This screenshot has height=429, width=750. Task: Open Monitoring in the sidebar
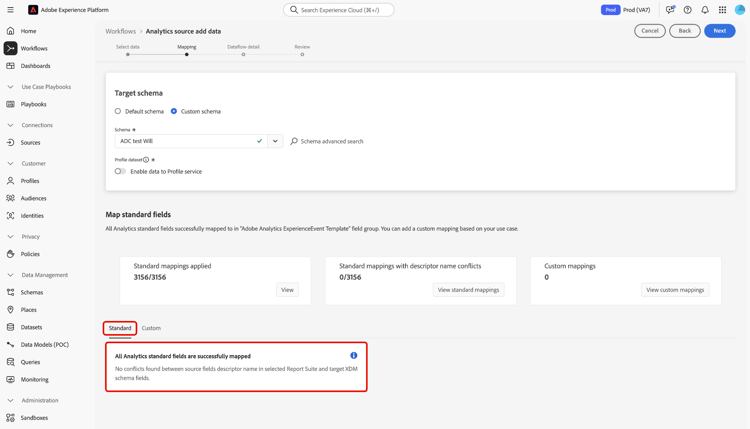click(x=34, y=379)
